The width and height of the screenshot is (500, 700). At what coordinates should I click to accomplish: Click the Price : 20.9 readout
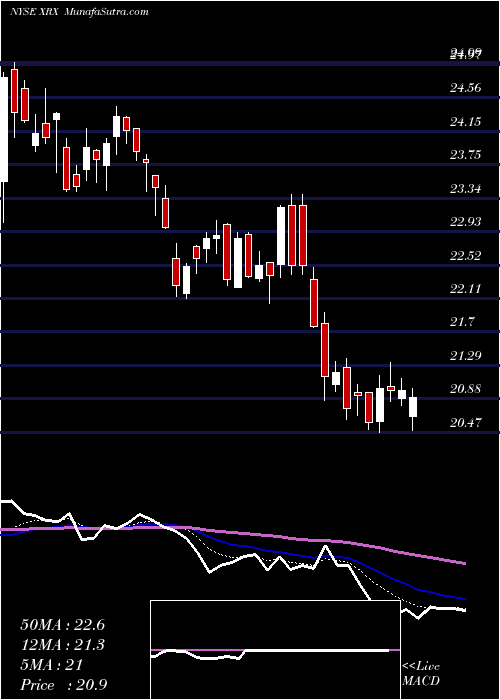pos(63,684)
